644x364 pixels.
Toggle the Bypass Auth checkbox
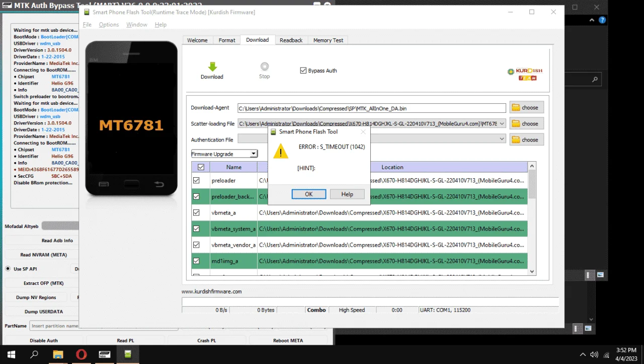[x=303, y=70]
